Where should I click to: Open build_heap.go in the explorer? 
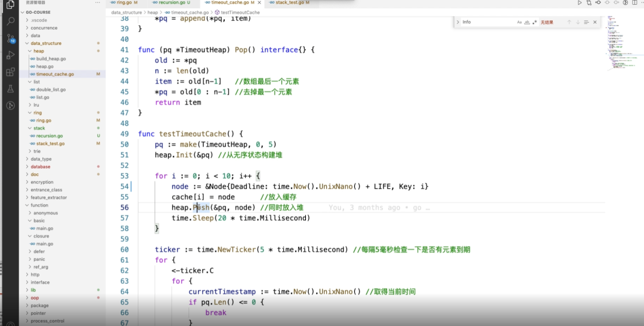click(x=51, y=59)
